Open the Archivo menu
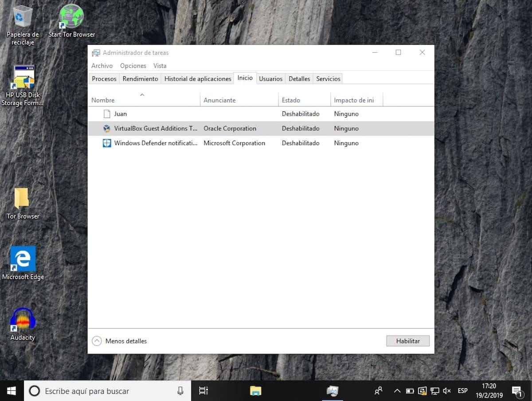This screenshot has height=401, width=532. [102, 66]
